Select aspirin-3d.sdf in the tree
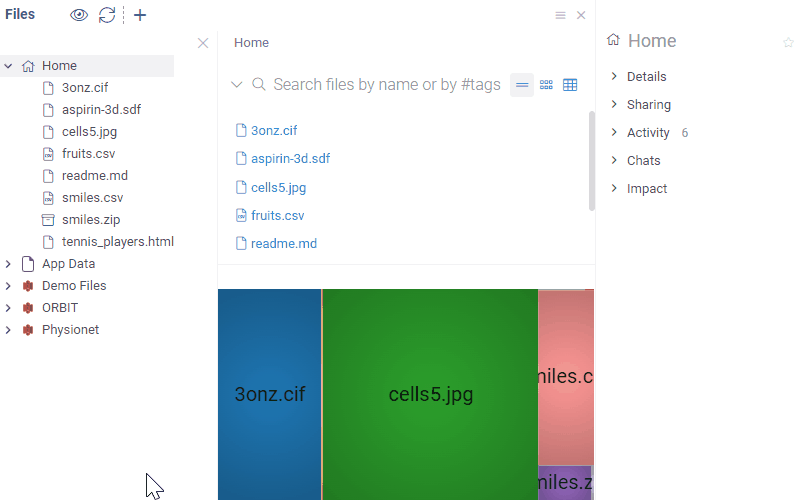The image size is (800, 500). tap(102, 110)
